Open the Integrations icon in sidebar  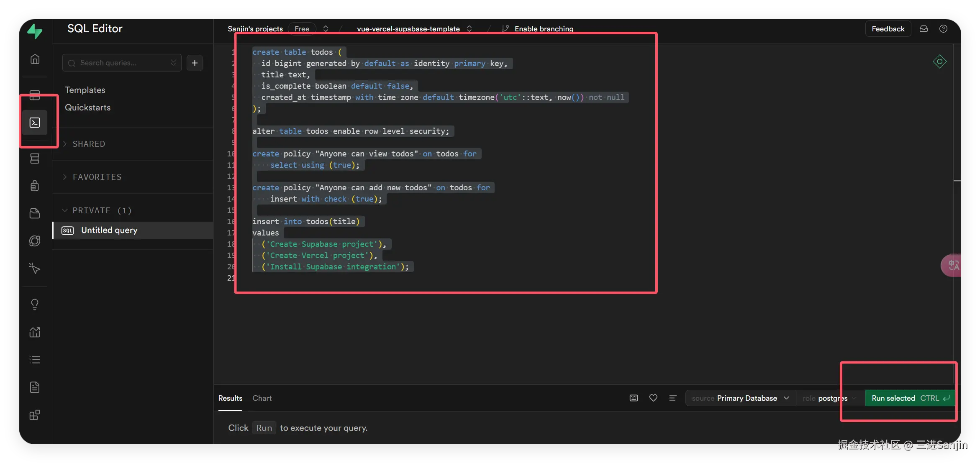click(x=35, y=415)
